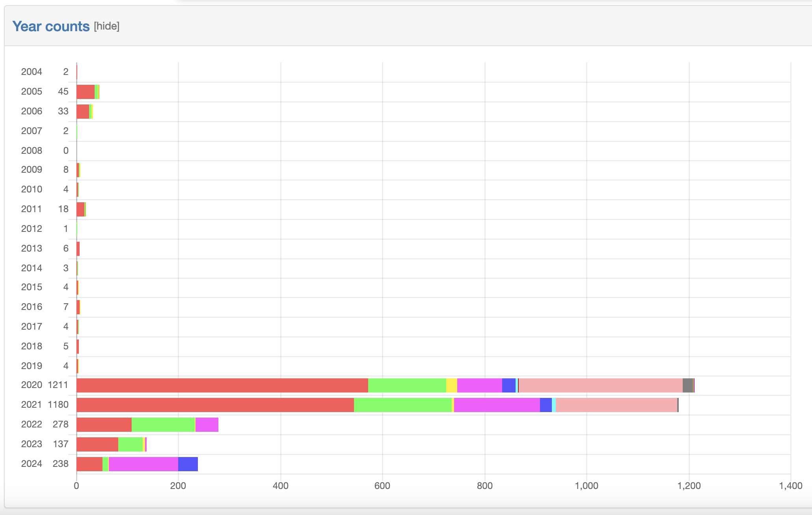Click the 1180 count for 2021
Viewport: 812px width, 515px height.
(58, 405)
